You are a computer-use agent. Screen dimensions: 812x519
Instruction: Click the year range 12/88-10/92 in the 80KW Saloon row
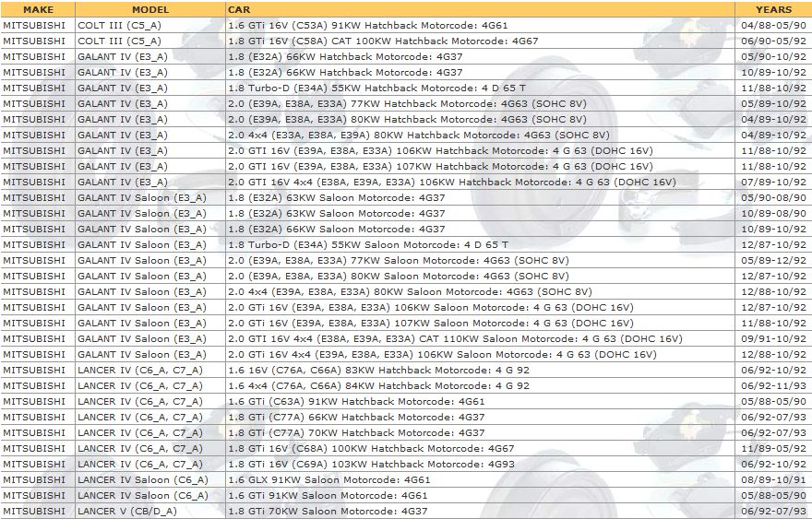pos(773,291)
